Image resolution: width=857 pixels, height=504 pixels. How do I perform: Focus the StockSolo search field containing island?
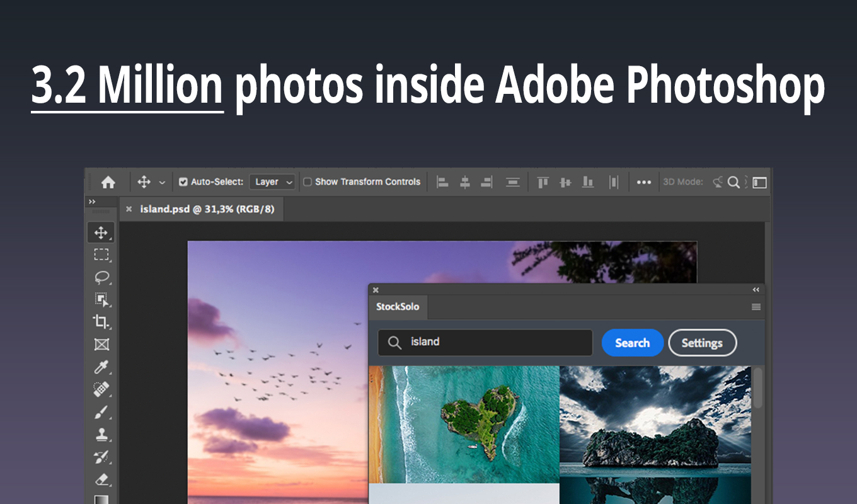485,343
